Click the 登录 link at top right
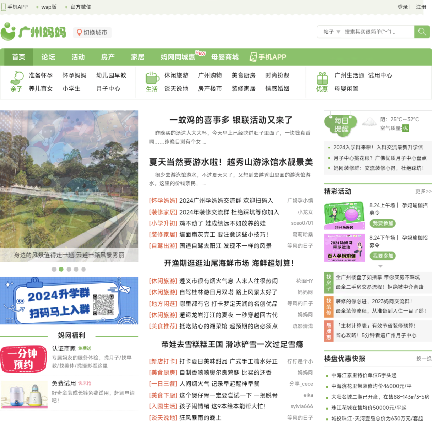Viewport: 432px width, 432px height. point(403,7)
